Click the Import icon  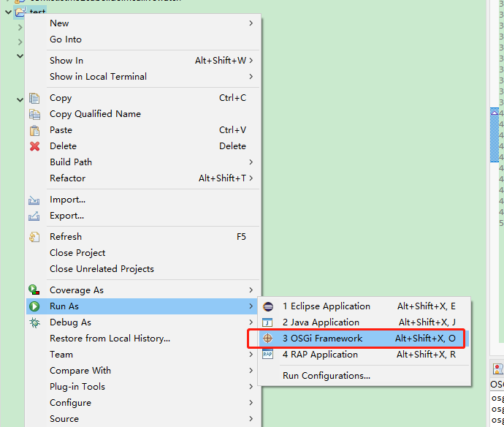[34, 200]
